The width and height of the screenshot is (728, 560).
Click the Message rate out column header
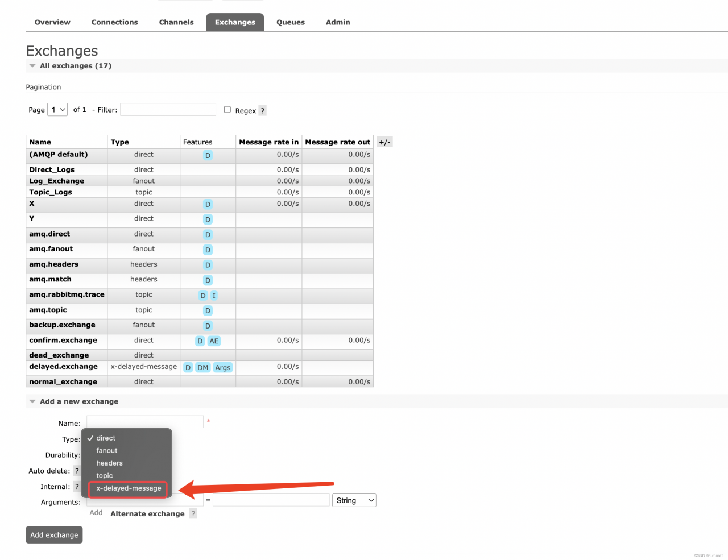[x=338, y=142]
